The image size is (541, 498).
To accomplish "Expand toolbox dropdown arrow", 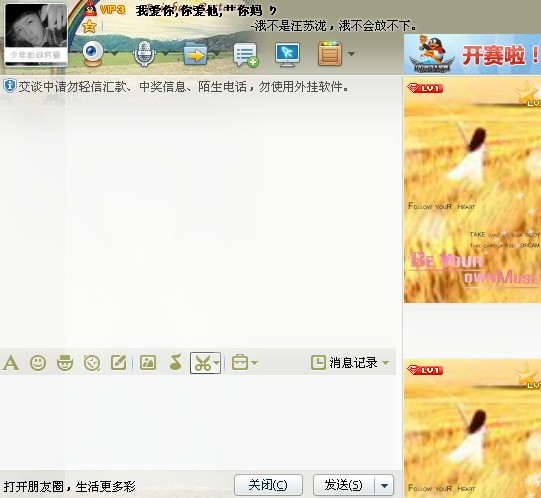I will click(x=254, y=363).
